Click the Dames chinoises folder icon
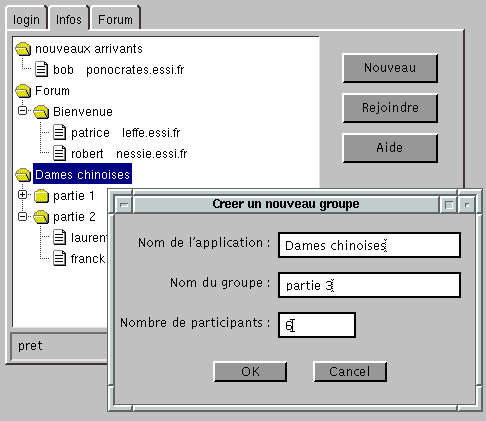The height and width of the screenshot is (421, 486). [23, 175]
